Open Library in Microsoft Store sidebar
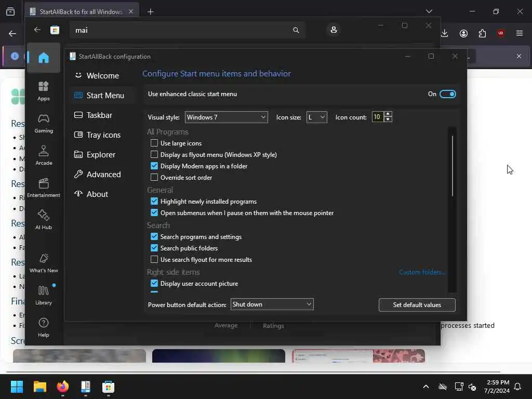Image resolution: width=532 pixels, height=399 pixels. pyautogui.click(x=44, y=295)
